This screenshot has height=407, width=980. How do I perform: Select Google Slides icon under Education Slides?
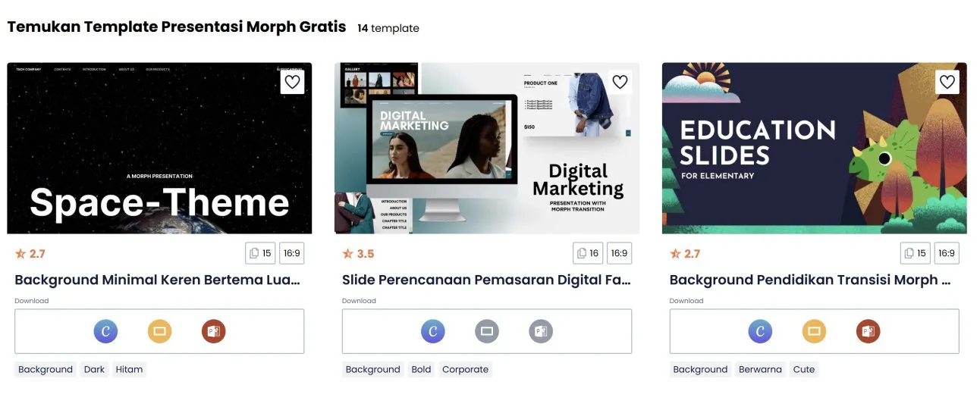point(814,331)
